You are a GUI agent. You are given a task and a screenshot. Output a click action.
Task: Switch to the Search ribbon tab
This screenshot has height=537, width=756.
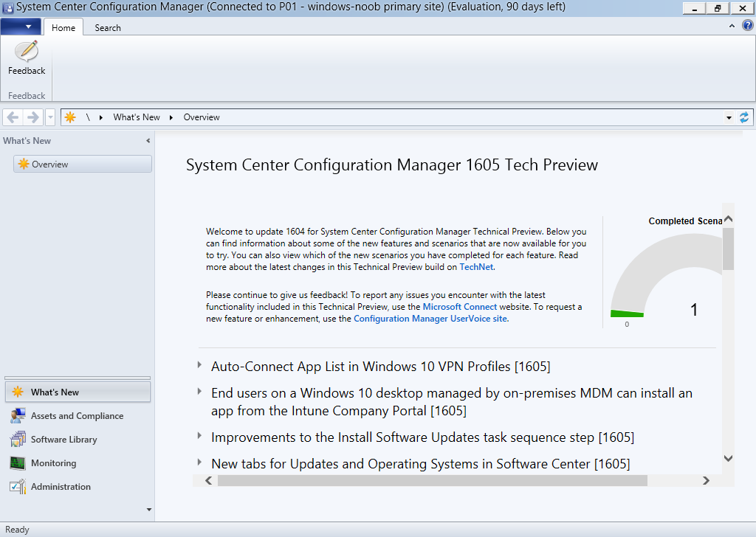coord(108,27)
